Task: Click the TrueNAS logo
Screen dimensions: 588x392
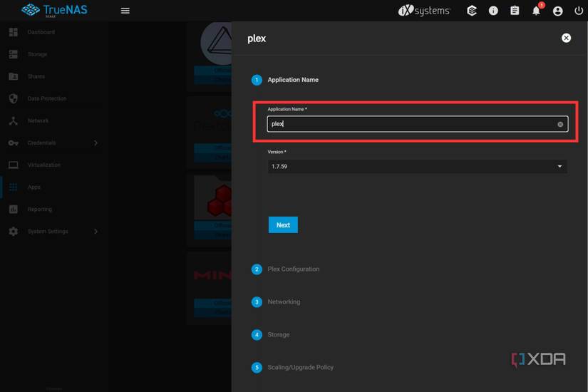Action: tap(54, 10)
